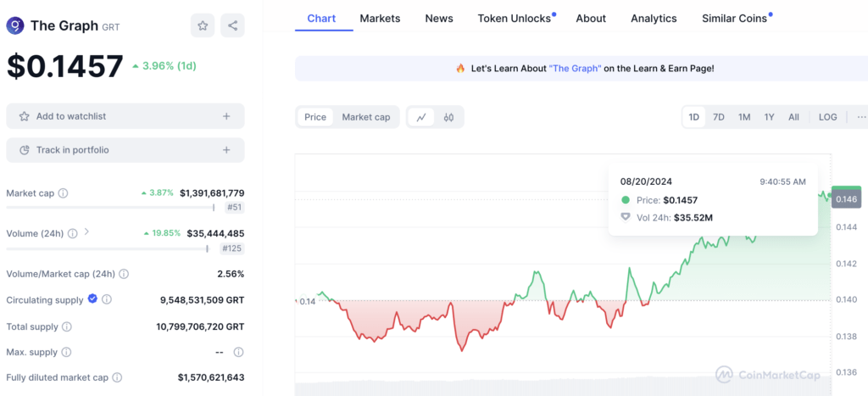Click Track in portfolio button
This screenshot has height=396, width=868.
coord(125,150)
